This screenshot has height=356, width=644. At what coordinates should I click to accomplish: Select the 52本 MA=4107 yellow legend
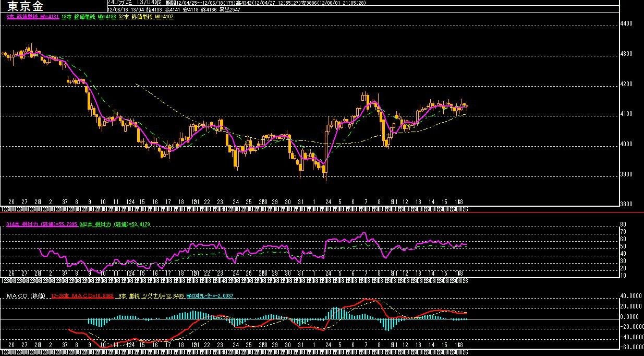pos(145,17)
